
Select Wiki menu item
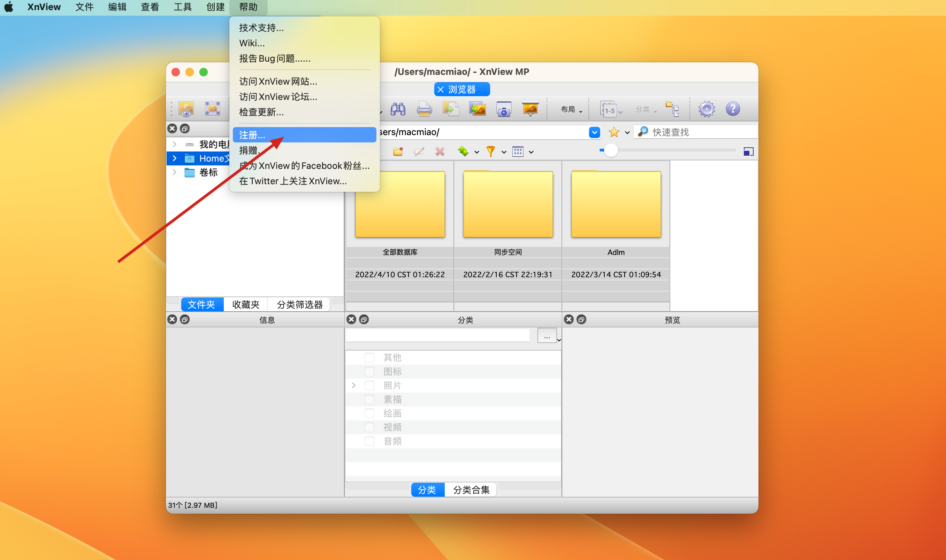point(304,43)
